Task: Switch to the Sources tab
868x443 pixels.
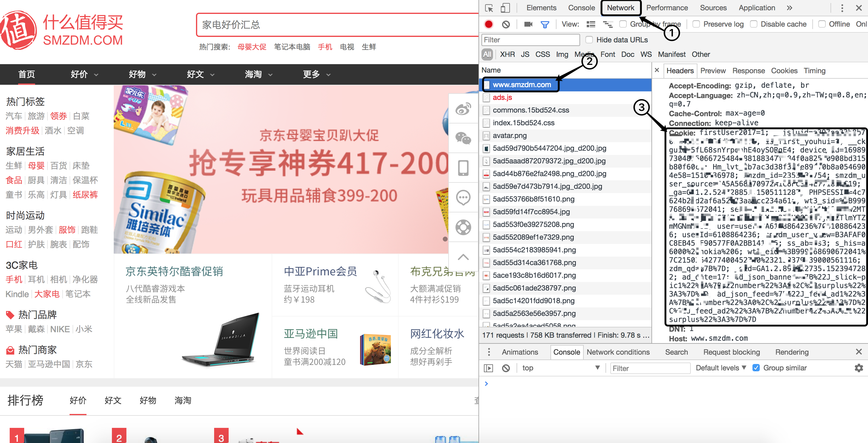Action: coord(713,8)
